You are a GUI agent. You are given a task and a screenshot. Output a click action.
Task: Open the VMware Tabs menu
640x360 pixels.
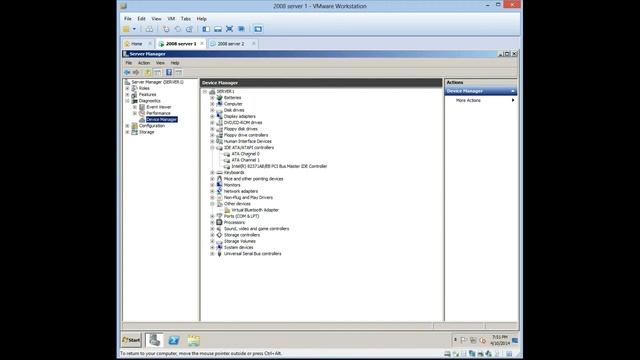point(186,19)
